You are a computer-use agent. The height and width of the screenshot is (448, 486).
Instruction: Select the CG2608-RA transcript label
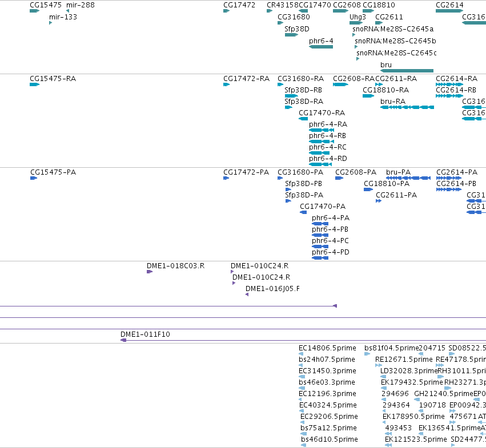tap(354, 79)
